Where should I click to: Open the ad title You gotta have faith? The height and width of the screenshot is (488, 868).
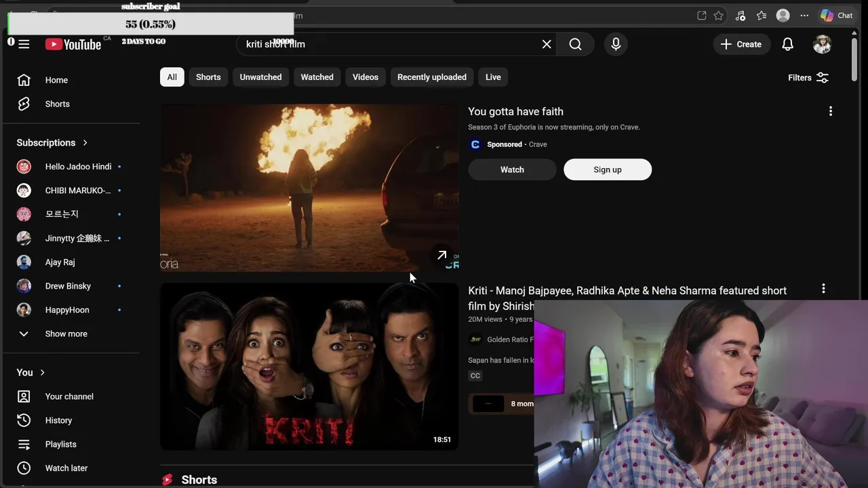(x=515, y=112)
